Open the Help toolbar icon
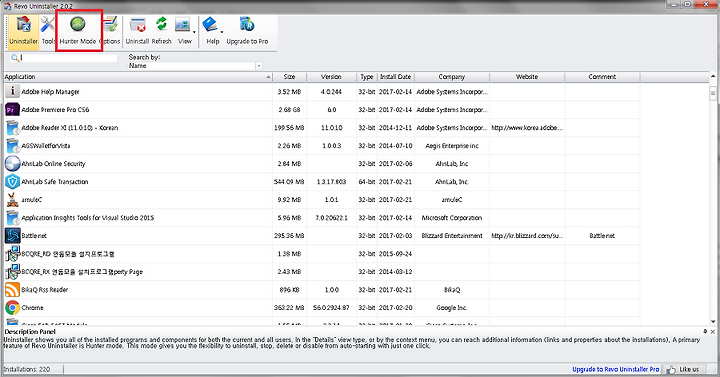The height and width of the screenshot is (377, 720). coord(211,31)
